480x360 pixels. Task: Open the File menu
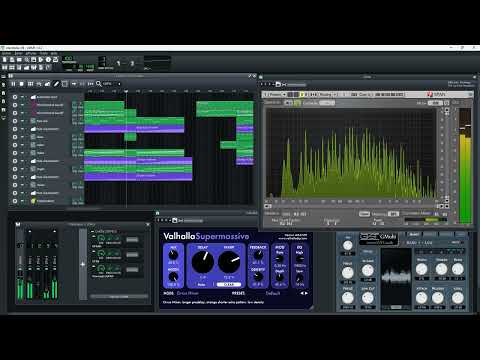pyautogui.click(x=6, y=53)
